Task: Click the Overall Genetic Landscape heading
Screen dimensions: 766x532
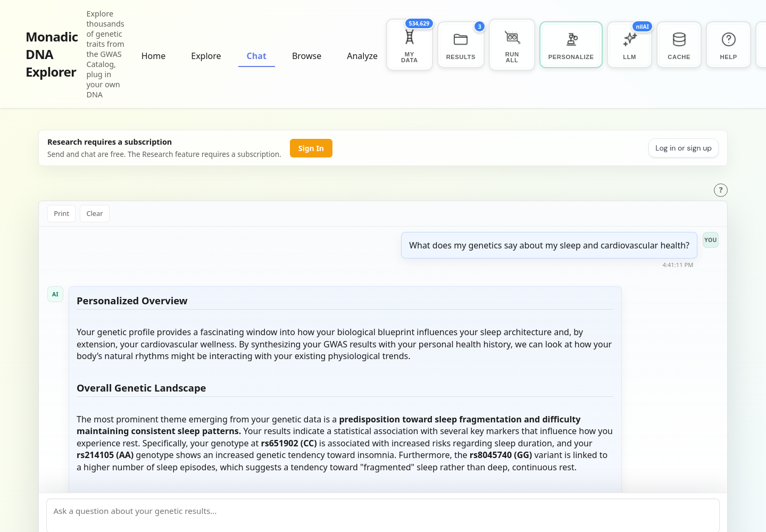Action: (x=141, y=388)
